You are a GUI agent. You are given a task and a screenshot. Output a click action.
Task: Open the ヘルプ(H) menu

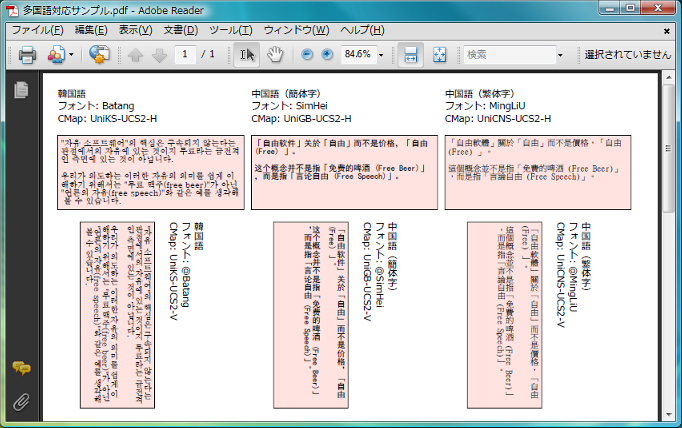coord(362,30)
